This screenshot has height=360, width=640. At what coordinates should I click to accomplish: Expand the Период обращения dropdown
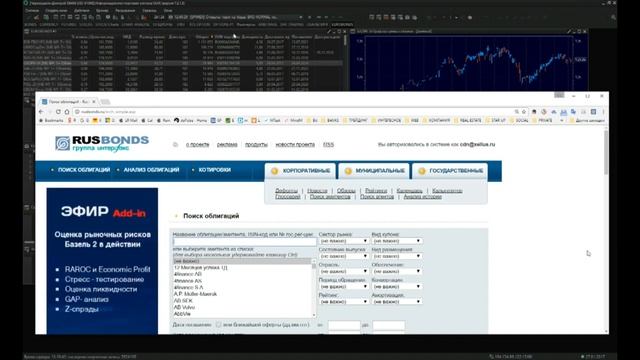point(344,287)
